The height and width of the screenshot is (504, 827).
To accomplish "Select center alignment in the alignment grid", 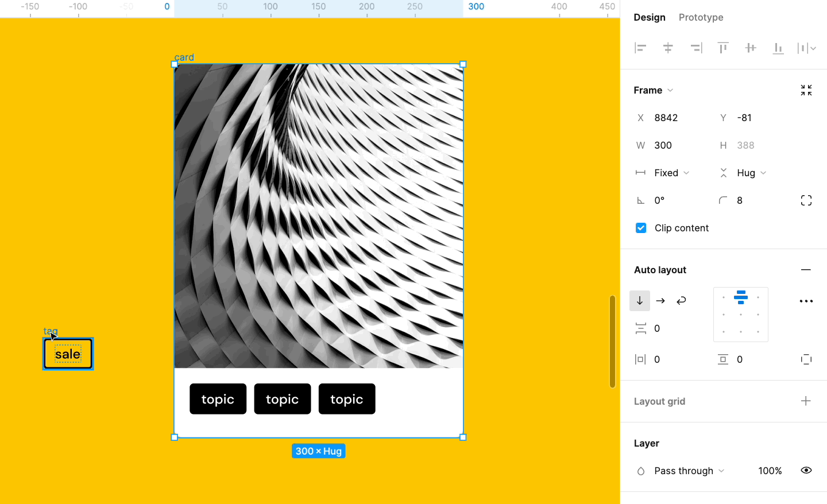I will [x=740, y=314].
